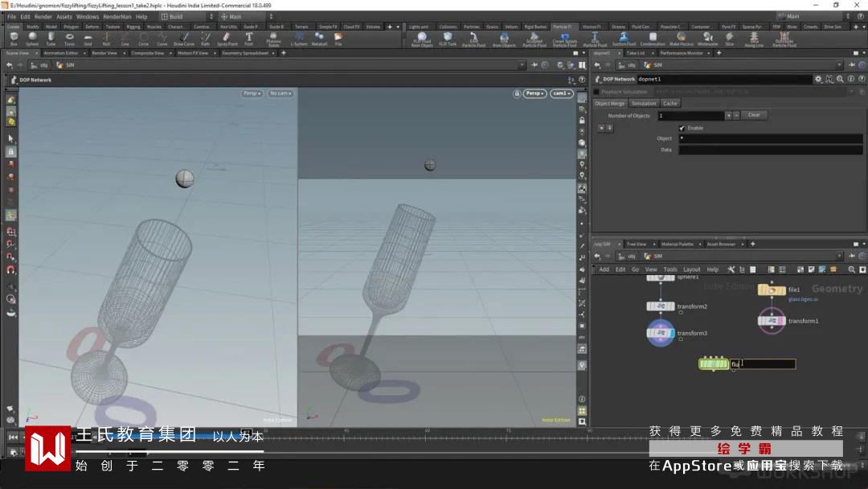Screen dimensions: 868x489
Task: Open the File menu
Action: [x=11, y=17]
